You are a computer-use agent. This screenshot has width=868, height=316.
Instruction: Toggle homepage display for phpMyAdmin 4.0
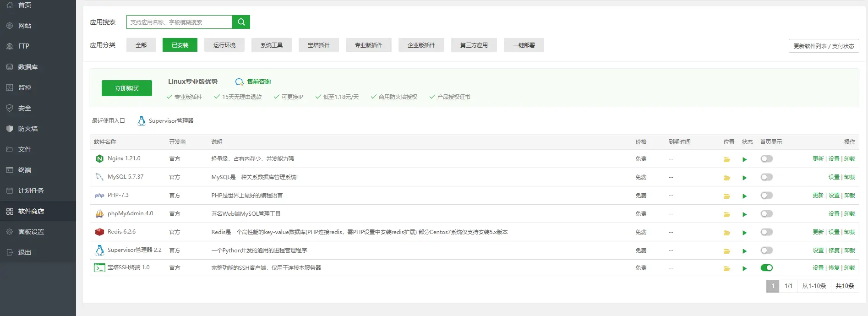click(x=767, y=213)
